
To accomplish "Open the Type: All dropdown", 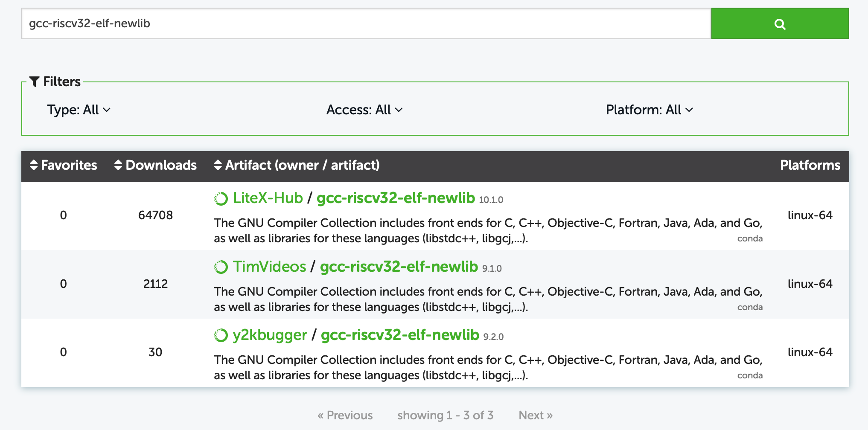I will 79,110.
